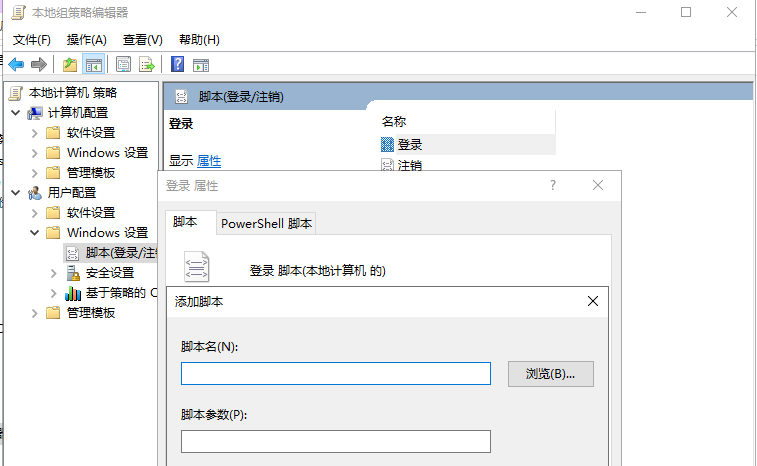Collapse the 用户配置 tree node

17,193
